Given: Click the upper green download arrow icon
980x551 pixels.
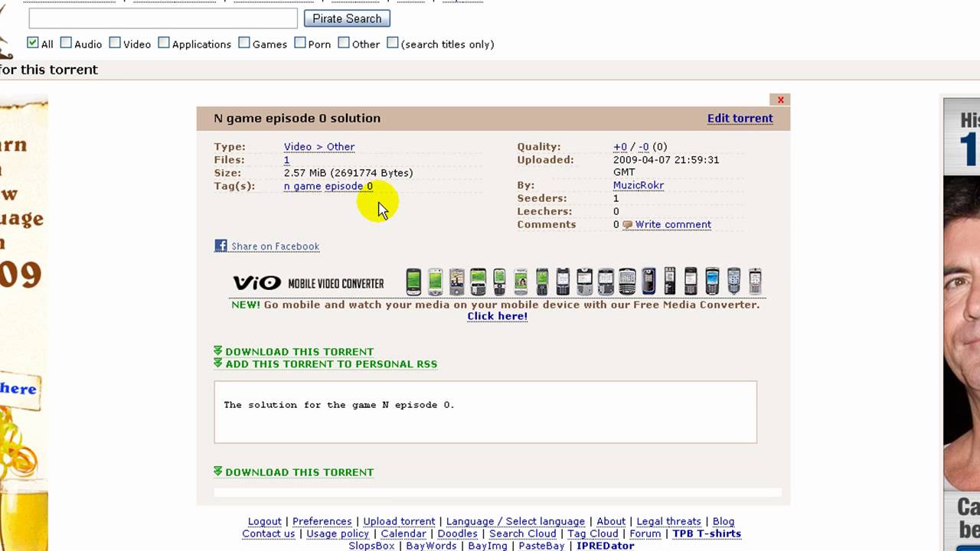Looking at the screenshot, I should [218, 350].
